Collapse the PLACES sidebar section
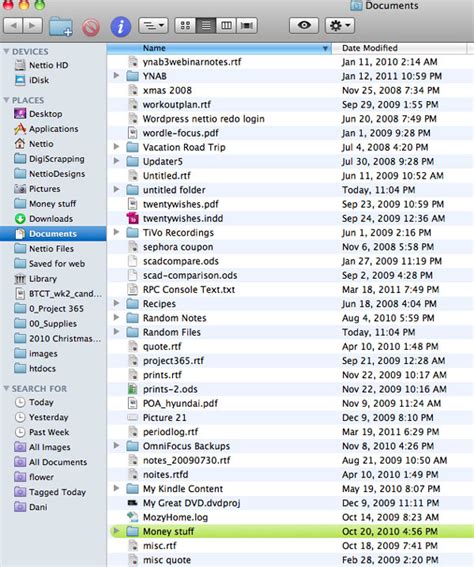 pyautogui.click(x=6, y=100)
